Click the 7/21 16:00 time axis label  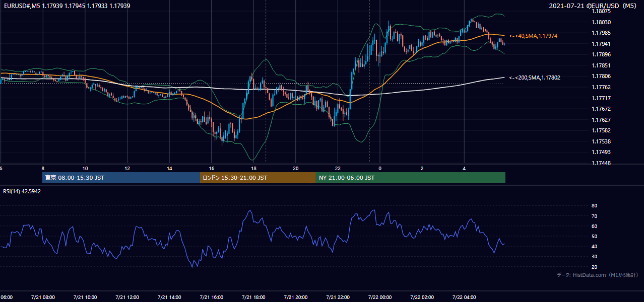211,297
